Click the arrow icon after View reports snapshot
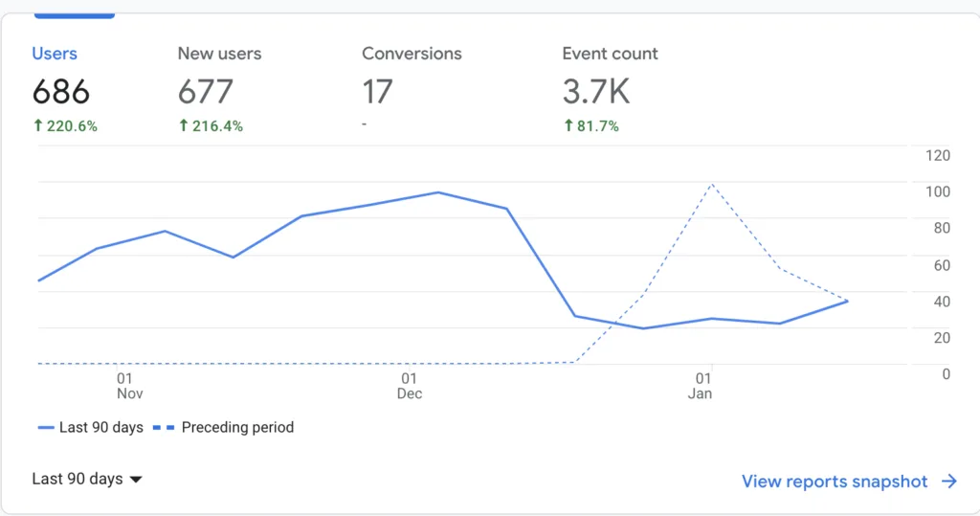 pyautogui.click(x=949, y=481)
